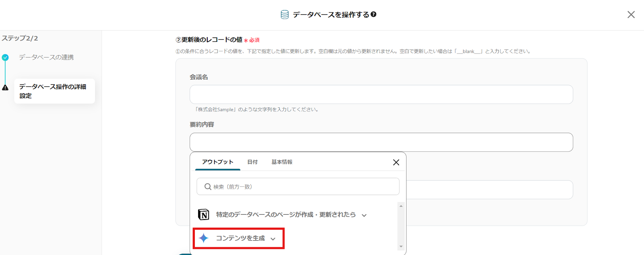Viewport: 644px width, 255px height.
Task: Expand the コンテンツを生成 chevron
Action: [273, 239]
